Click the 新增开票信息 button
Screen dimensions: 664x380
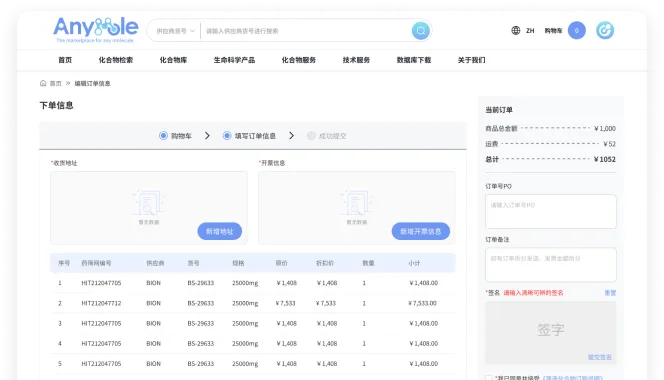(x=421, y=231)
